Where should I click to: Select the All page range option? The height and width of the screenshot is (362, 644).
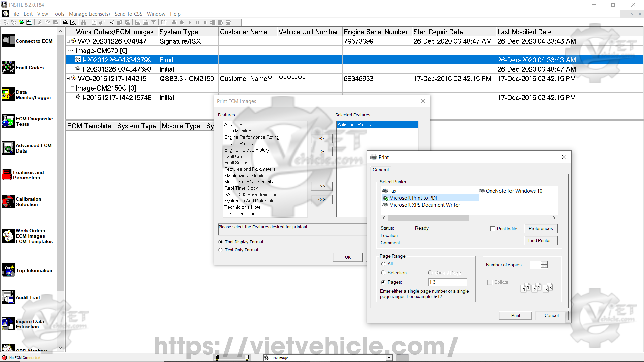(383, 264)
